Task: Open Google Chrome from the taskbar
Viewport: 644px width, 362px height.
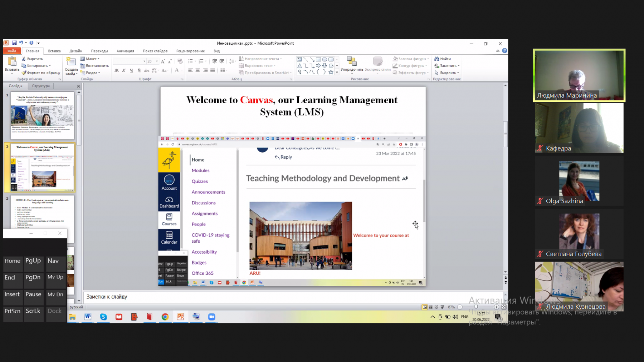Action: tap(165, 317)
